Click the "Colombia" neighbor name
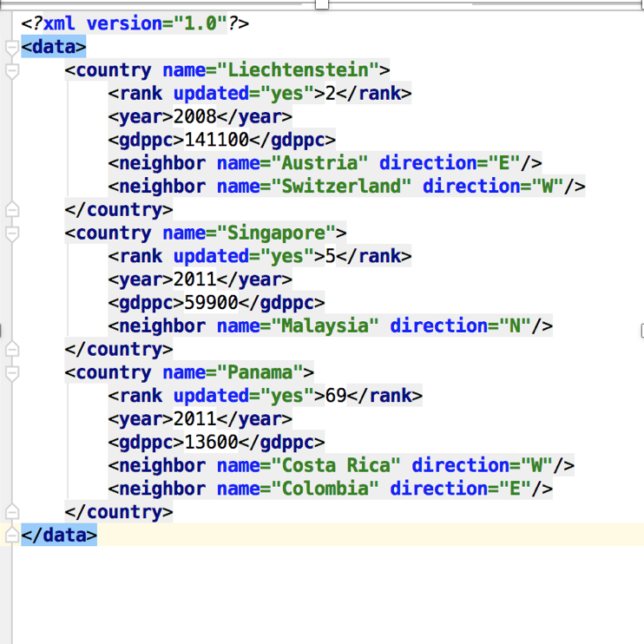644x644 pixels. click(325, 489)
